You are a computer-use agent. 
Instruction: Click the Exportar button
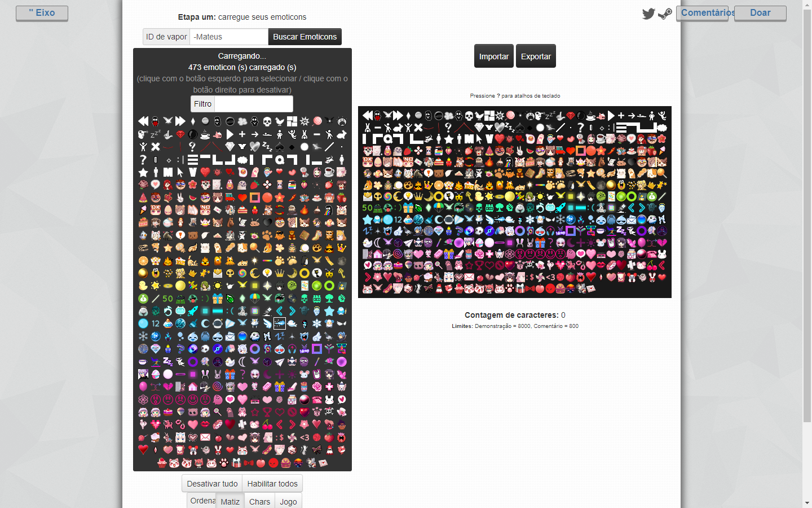coord(536,56)
